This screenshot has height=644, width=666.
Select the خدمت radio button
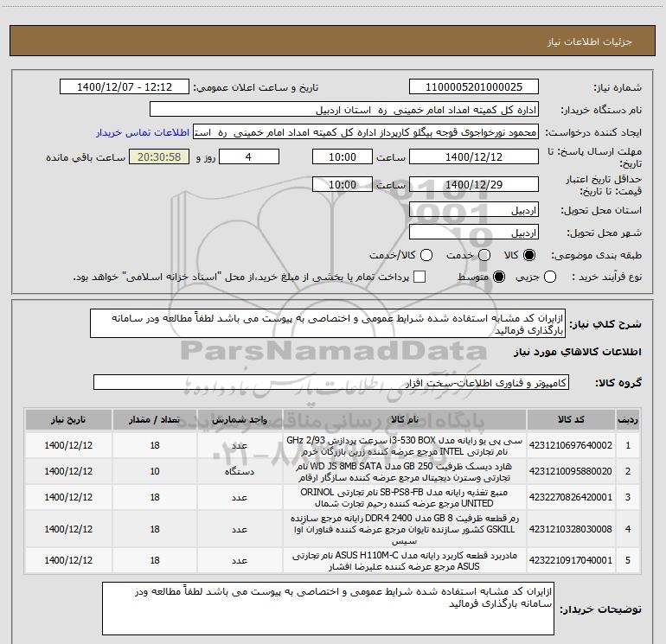(484, 255)
